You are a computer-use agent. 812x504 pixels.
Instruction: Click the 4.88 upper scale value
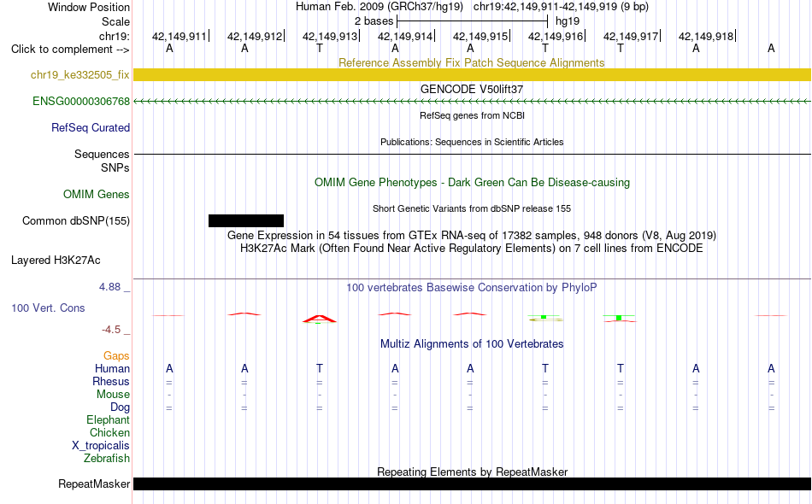coord(109,287)
